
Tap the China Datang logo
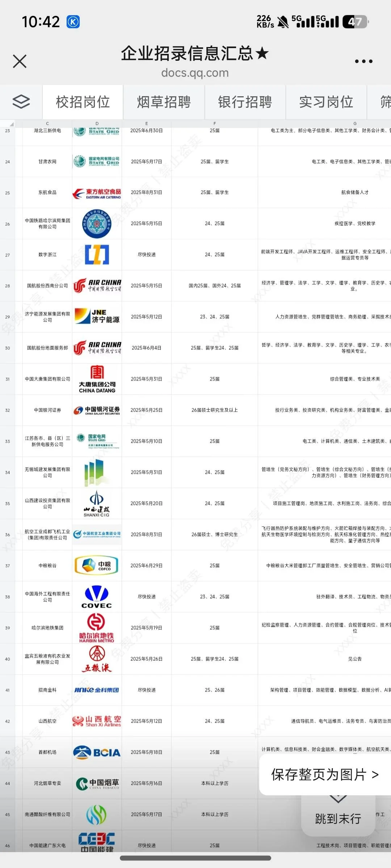pyautogui.click(x=97, y=379)
